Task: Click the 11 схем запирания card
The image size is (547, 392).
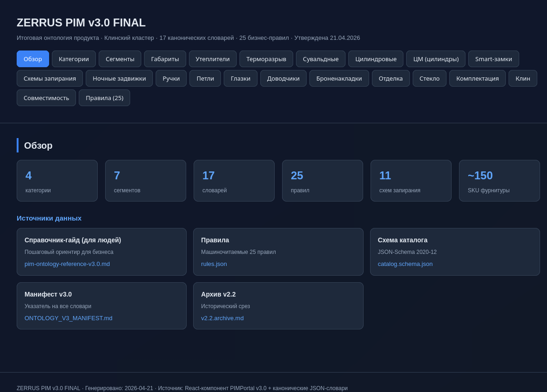Action: click(411, 181)
